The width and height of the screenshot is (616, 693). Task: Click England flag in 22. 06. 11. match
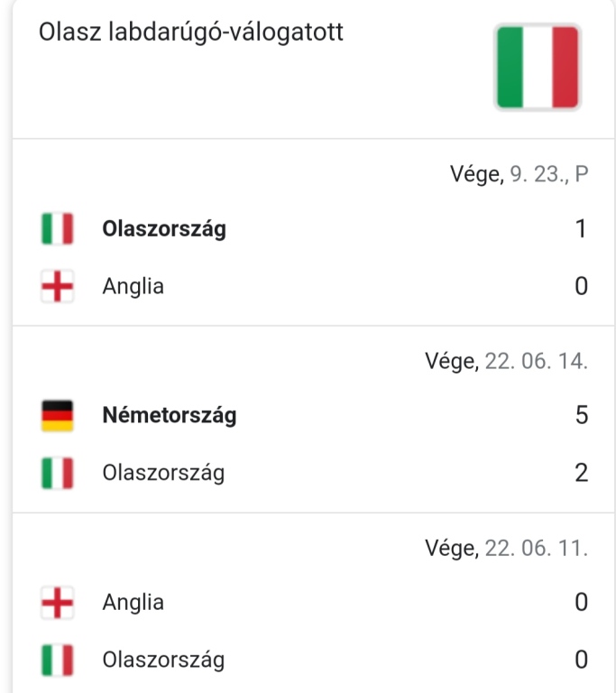pyautogui.click(x=57, y=603)
